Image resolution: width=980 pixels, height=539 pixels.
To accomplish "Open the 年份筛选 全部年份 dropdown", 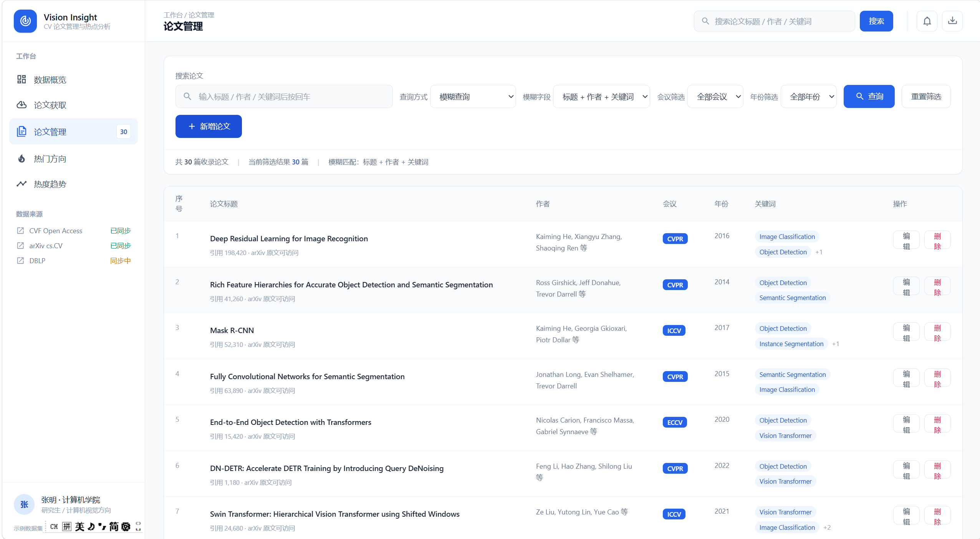I will (x=809, y=97).
